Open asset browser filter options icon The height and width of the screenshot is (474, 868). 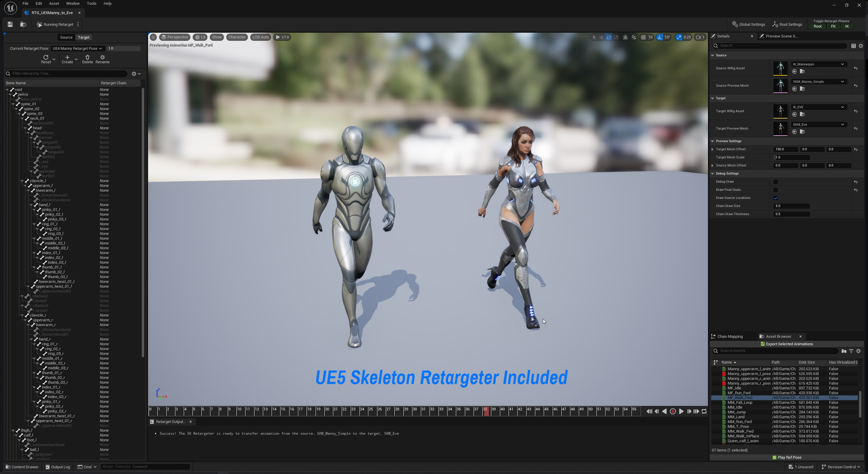851,351
